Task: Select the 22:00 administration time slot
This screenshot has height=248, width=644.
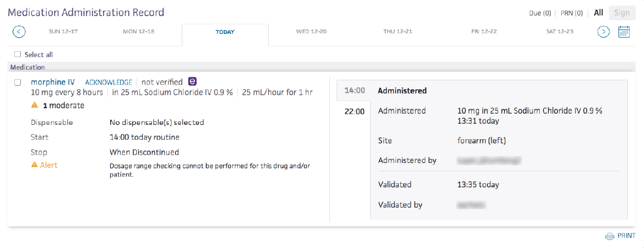Action: tap(354, 111)
